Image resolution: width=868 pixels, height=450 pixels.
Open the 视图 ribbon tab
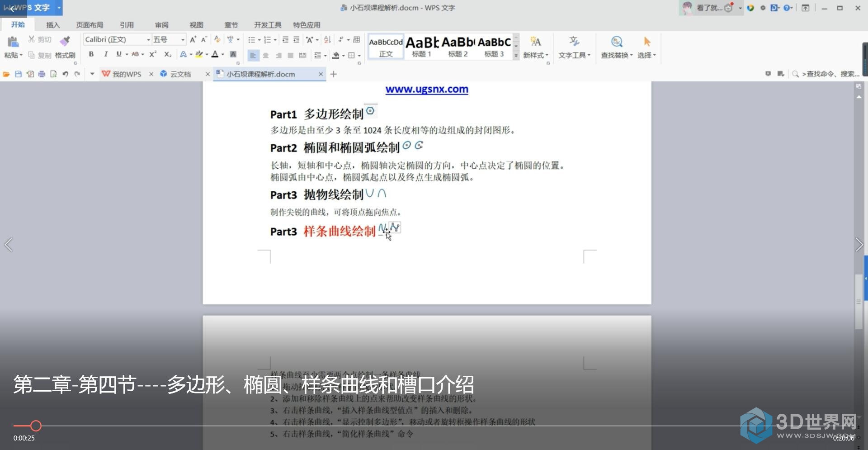coord(196,25)
